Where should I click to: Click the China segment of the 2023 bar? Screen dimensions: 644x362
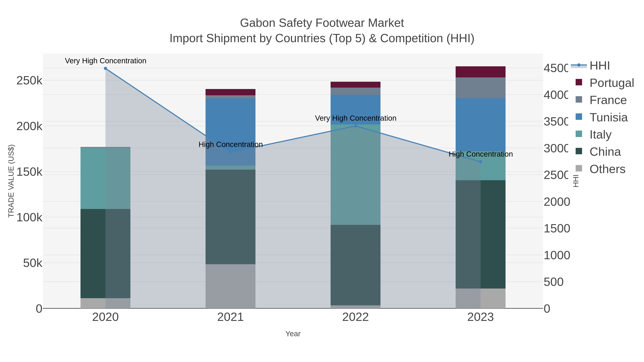480,234
